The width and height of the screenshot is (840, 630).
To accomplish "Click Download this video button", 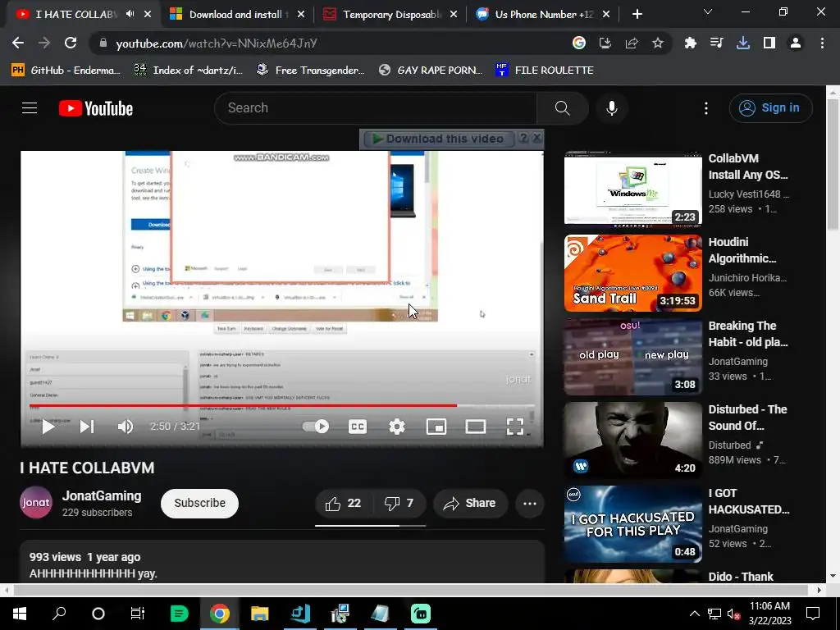I will coord(439,139).
